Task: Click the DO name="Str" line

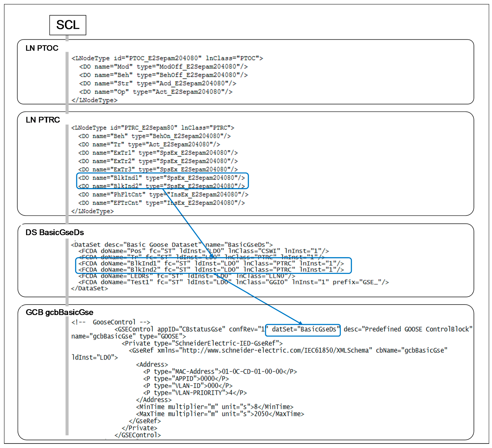Action: point(157,83)
